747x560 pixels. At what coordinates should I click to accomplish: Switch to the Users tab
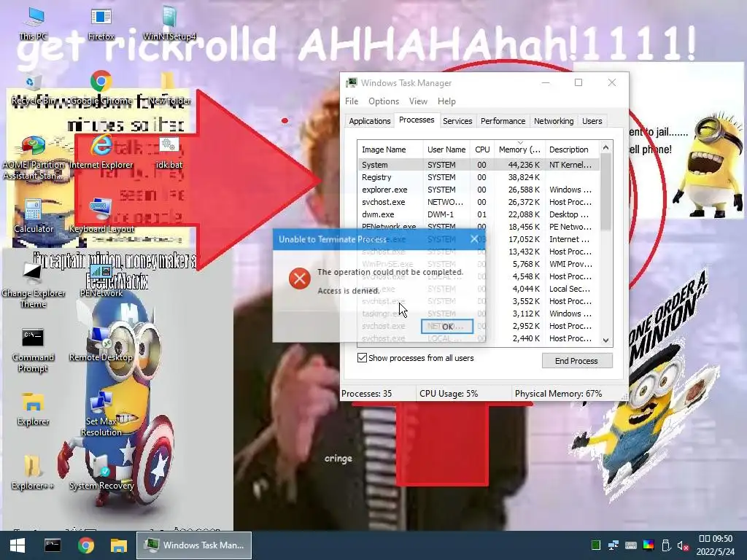592,121
